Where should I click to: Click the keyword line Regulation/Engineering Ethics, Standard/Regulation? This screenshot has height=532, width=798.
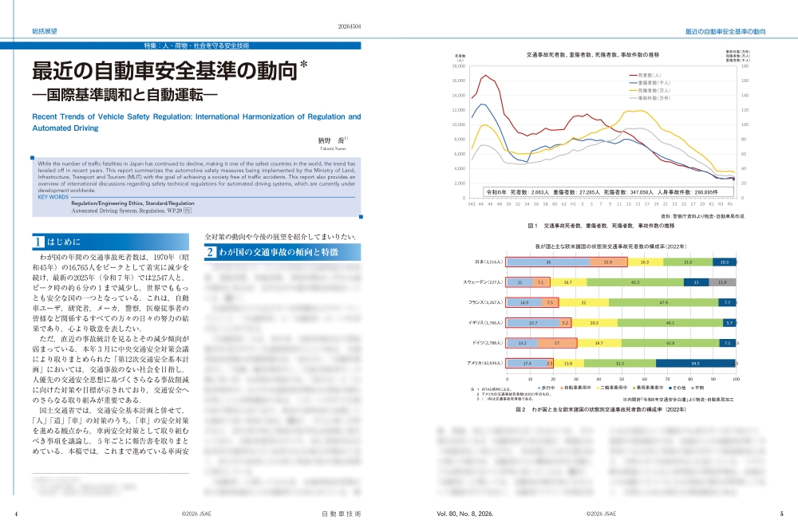(x=132, y=203)
